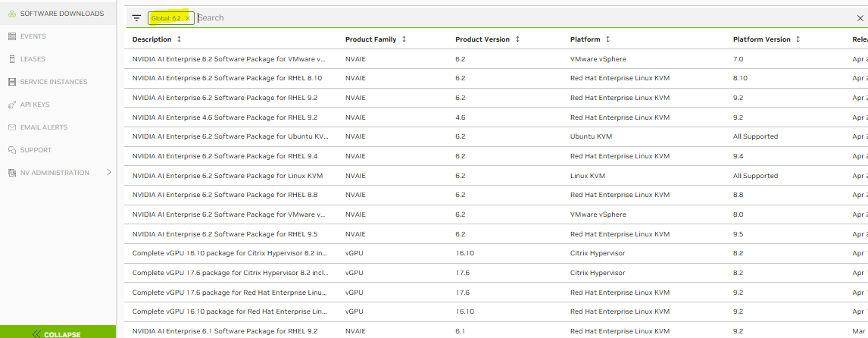This screenshot has height=338, width=868.
Task: Click the Events sidebar icon
Action: coord(11,36)
